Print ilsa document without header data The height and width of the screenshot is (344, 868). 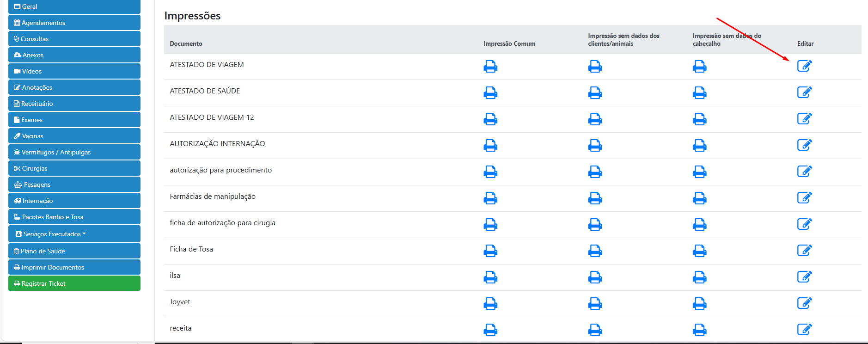tap(699, 277)
